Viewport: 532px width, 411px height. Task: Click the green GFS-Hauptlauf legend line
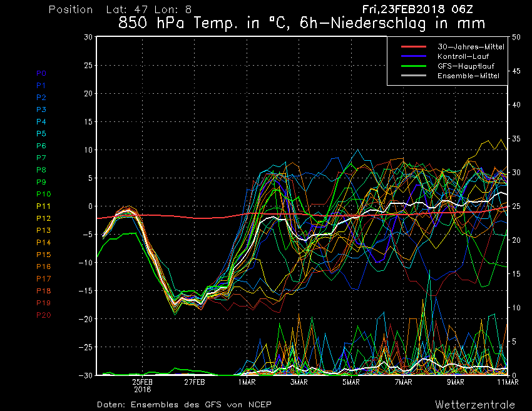pos(414,66)
